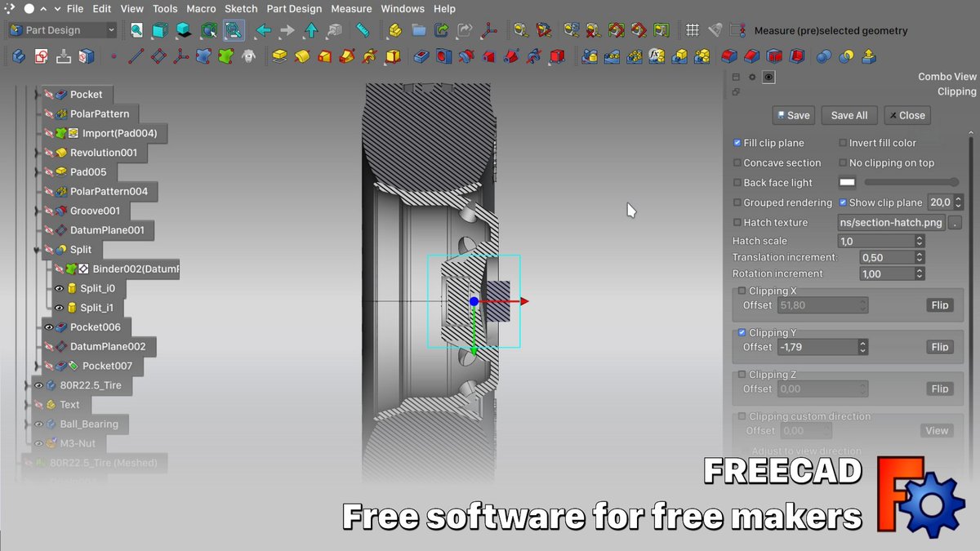This screenshot has width=980, height=551.
Task: Click the Fit All magnifier icon
Action: (x=136, y=30)
